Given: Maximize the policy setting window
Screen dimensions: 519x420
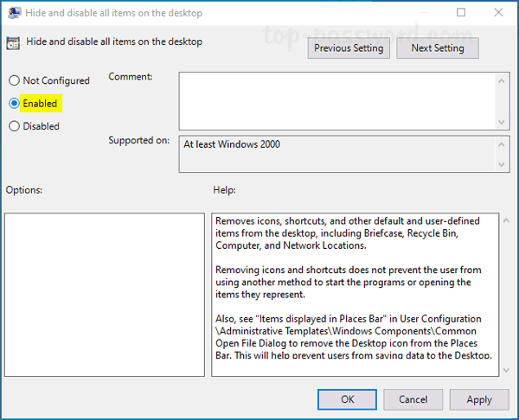Looking at the screenshot, I should click(461, 13).
